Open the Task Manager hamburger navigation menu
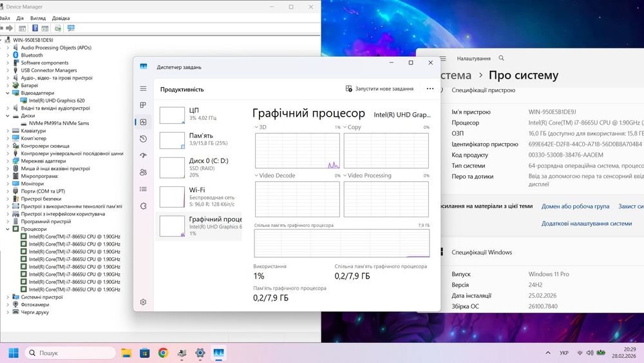 tap(143, 88)
